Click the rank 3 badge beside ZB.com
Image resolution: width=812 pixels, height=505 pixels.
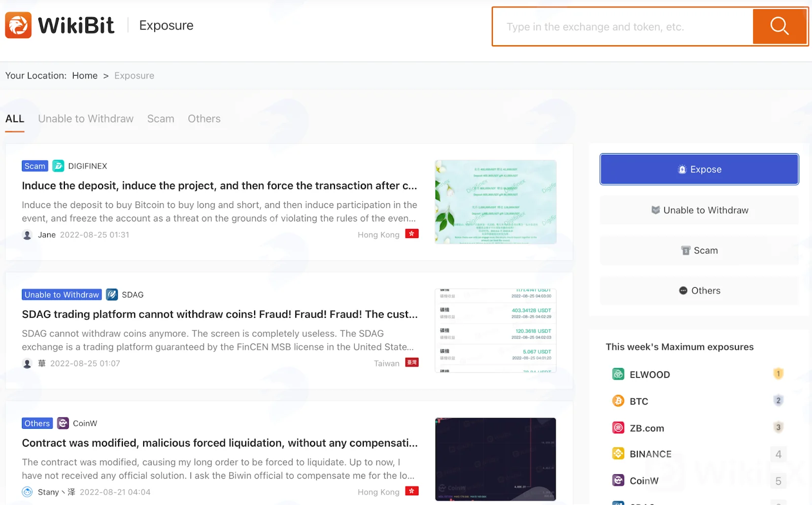[x=778, y=427]
